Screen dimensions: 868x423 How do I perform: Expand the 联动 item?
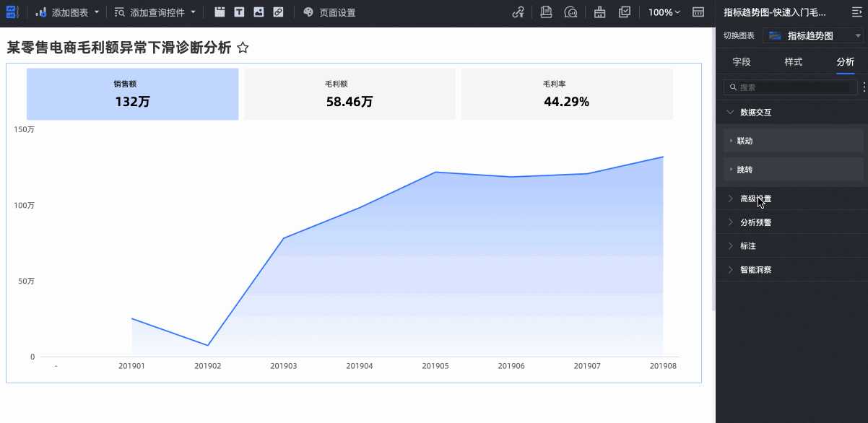794,141
